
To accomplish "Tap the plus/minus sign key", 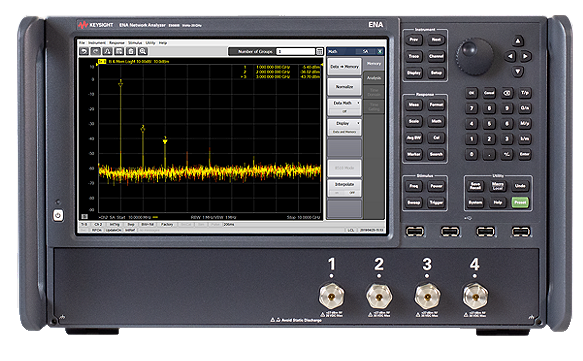I will click(507, 154).
